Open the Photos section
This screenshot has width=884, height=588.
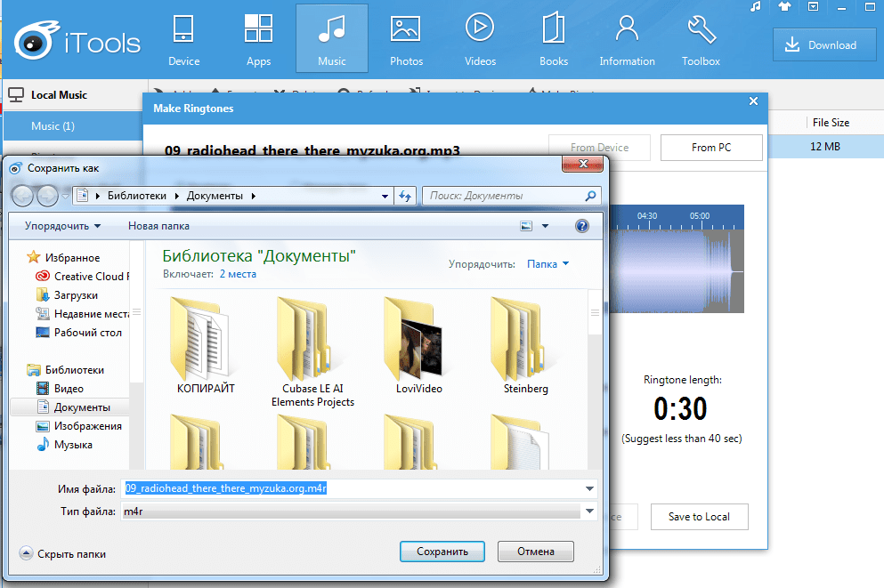pos(406,40)
